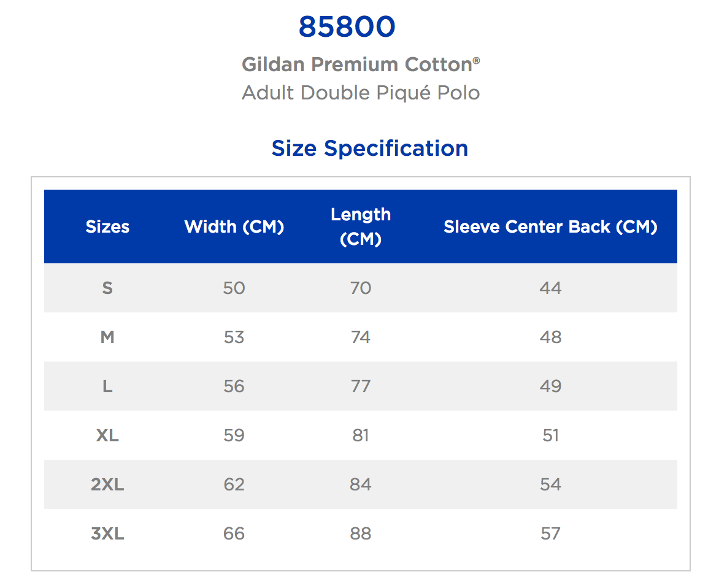
Task: Click the length value 81 for size XL
Action: (361, 435)
